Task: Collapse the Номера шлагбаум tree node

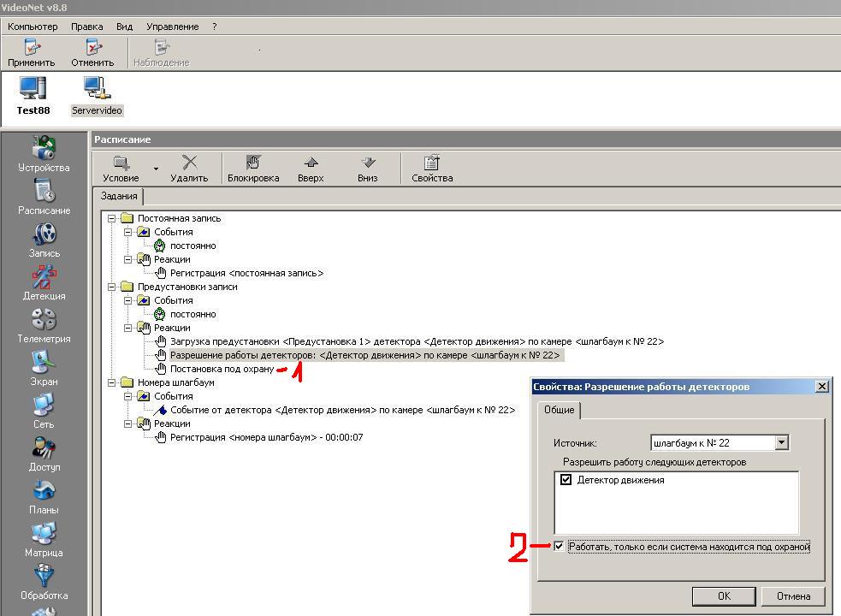Action: click(111, 382)
